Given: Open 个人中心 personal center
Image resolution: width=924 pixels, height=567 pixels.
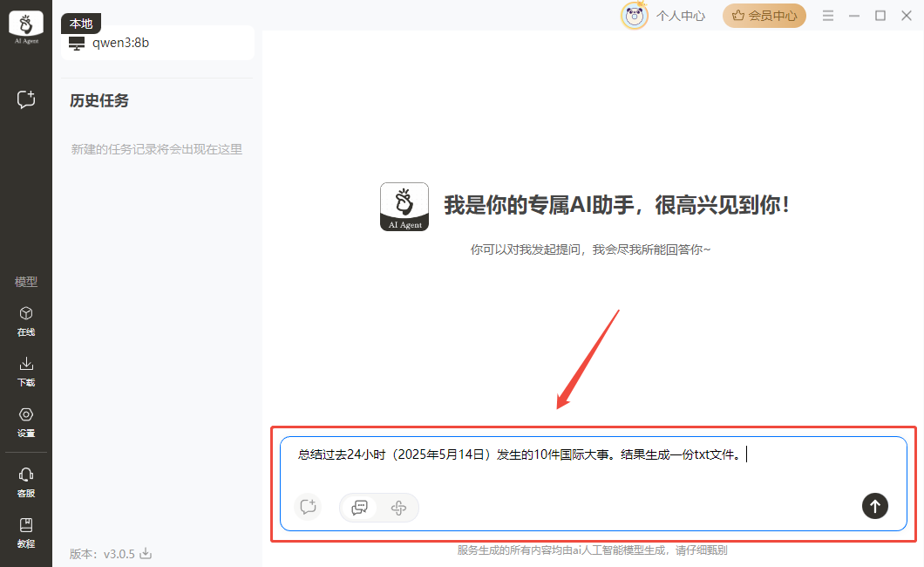Looking at the screenshot, I should tap(680, 16).
